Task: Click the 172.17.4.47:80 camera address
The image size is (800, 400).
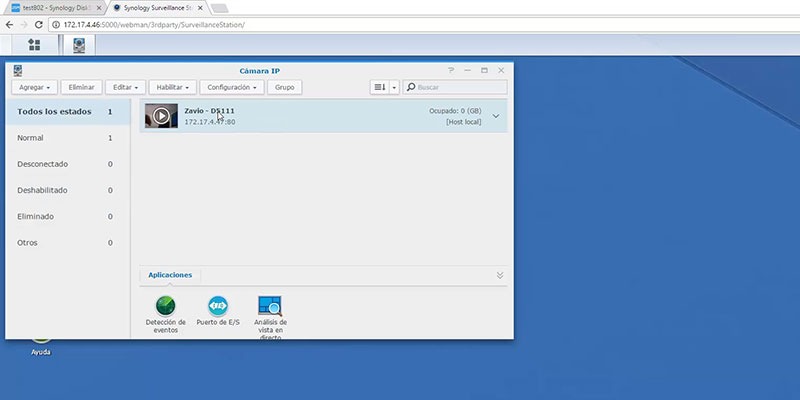Action: click(210, 122)
